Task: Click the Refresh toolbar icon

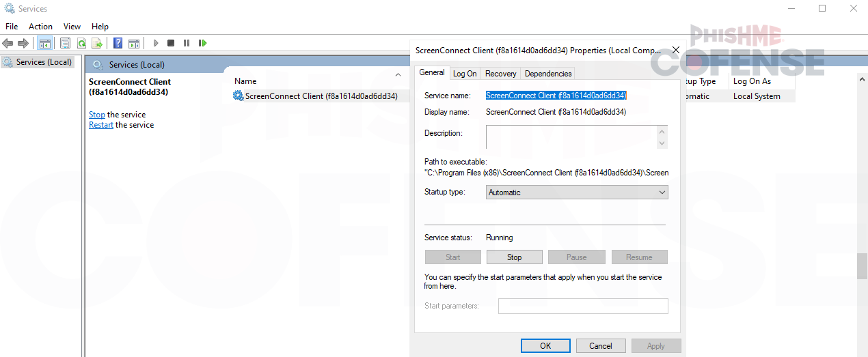Action: (81, 43)
